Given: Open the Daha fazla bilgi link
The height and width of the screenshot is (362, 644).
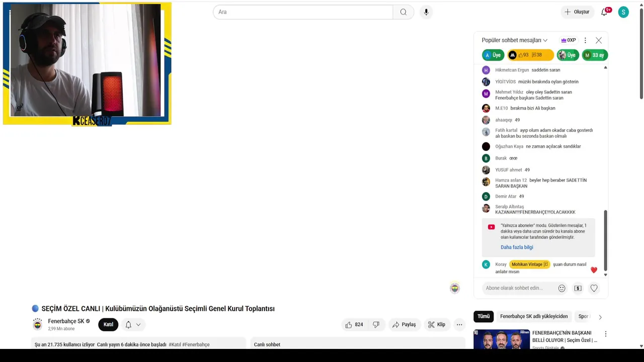Looking at the screenshot, I should [x=517, y=247].
